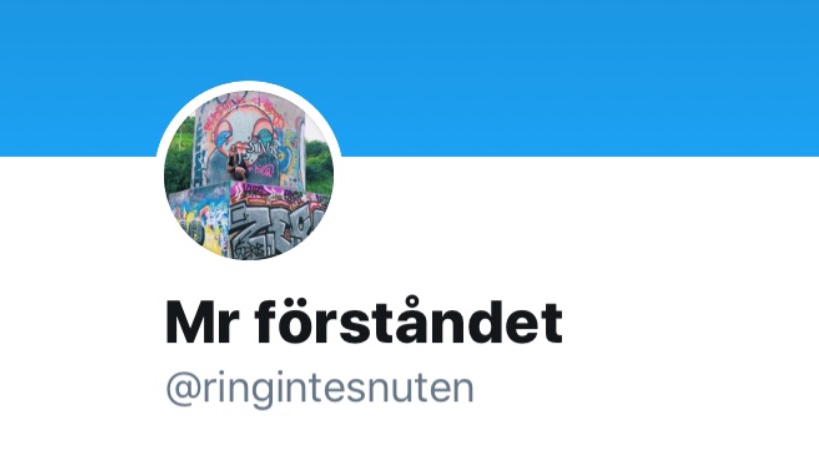Click the STVR graffiti tag in the avatar

(x=261, y=147)
